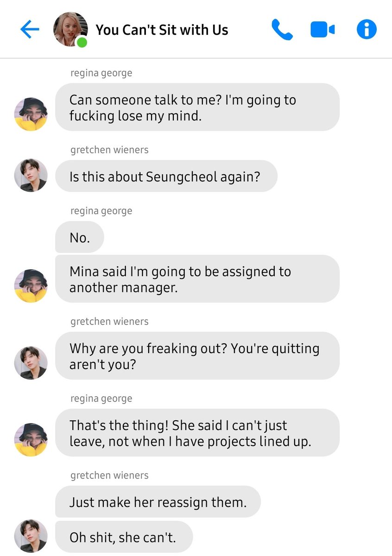Image resolution: width=392 pixels, height=556 pixels.
Task: Start a voice call with the group
Action: pos(282,30)
